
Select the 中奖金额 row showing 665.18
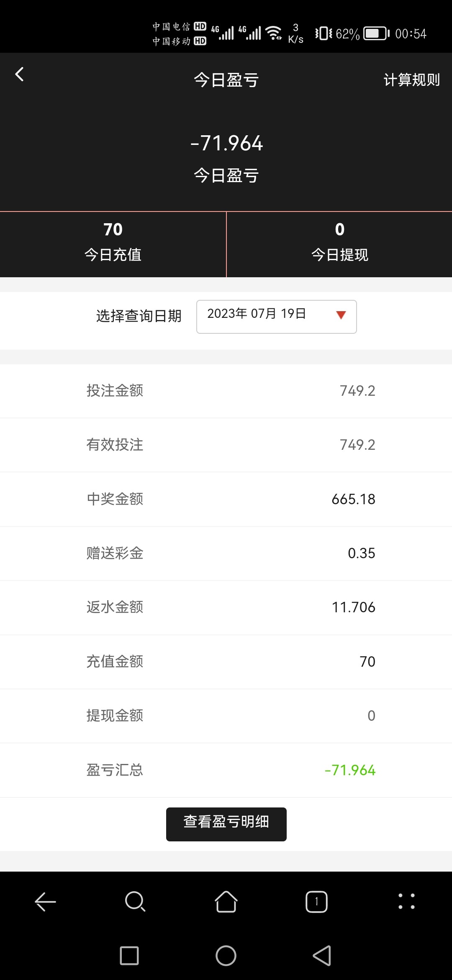[x=226, y=499]
